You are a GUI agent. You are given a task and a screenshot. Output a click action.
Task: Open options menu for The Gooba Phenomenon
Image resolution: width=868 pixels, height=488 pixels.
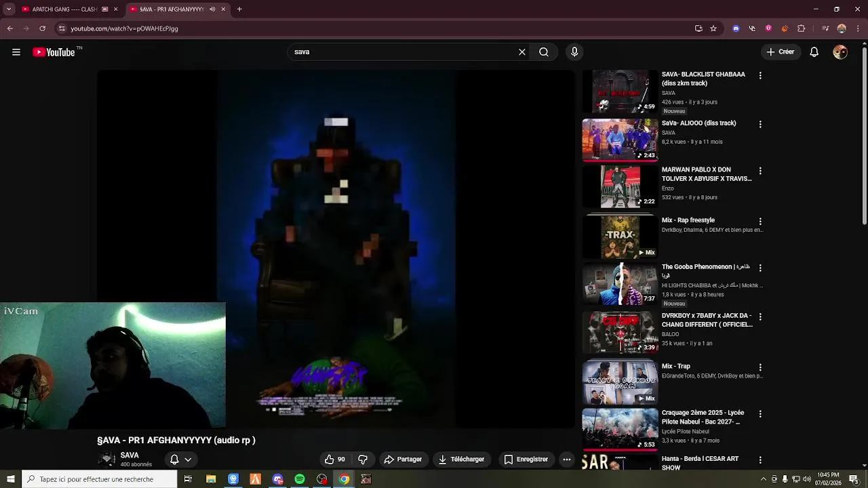point(760,268)
